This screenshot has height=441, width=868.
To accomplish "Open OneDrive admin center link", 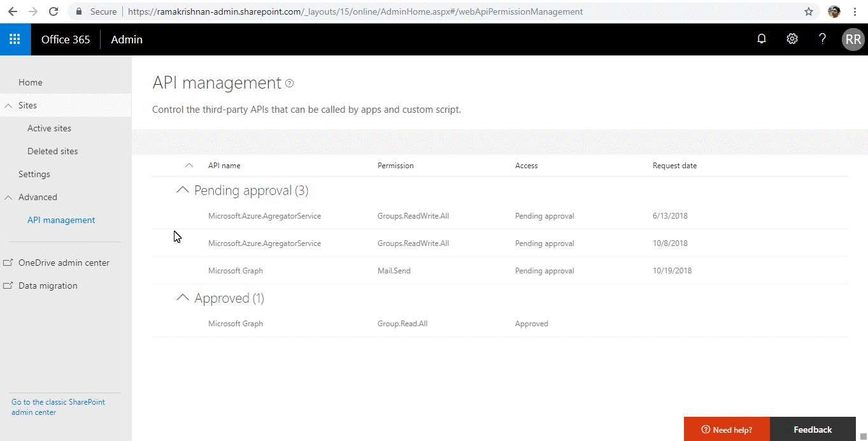I will click(64, 263).
